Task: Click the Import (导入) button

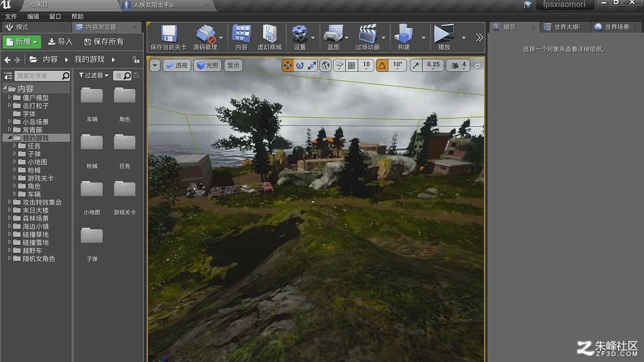Action: pyautogui.click(x=60, y=42)
